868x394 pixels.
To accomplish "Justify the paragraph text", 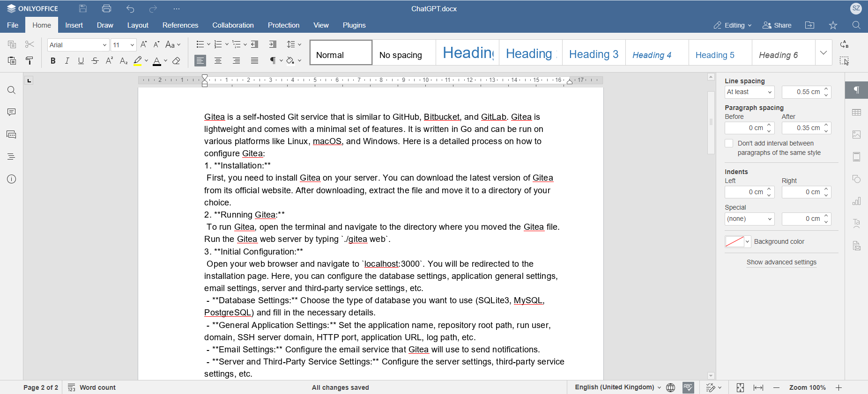I will tap(255, 61).
